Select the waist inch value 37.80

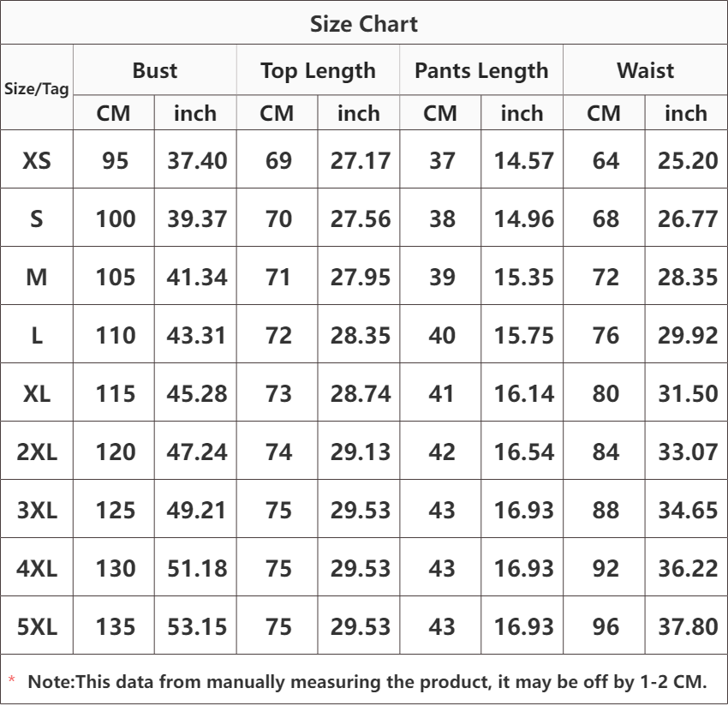(687, 627)
